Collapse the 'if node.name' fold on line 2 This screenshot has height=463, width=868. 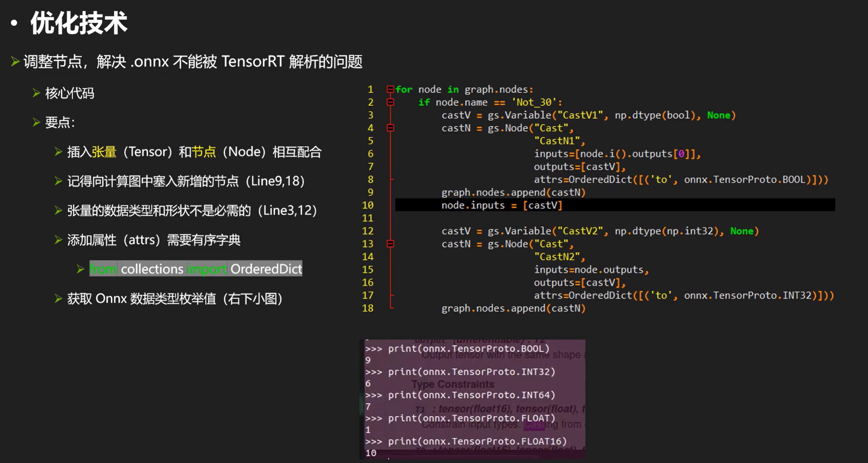click(x=390, y=102)
